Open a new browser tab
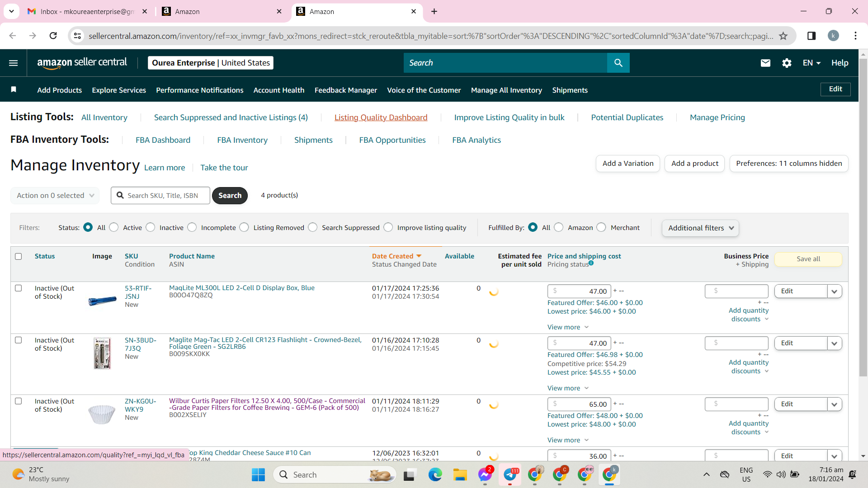The width and height of the screenshot is (868, 488). [434, 11]
